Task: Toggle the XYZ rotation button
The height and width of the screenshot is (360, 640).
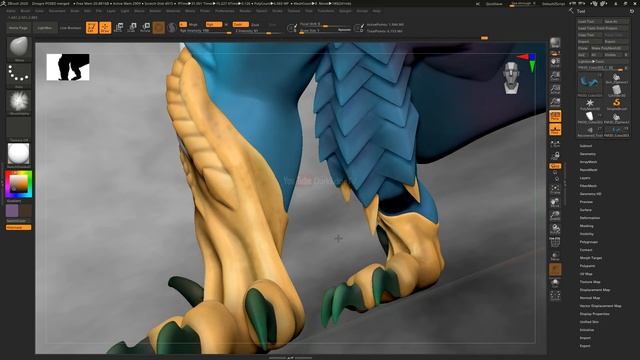Action: (555, 166)
